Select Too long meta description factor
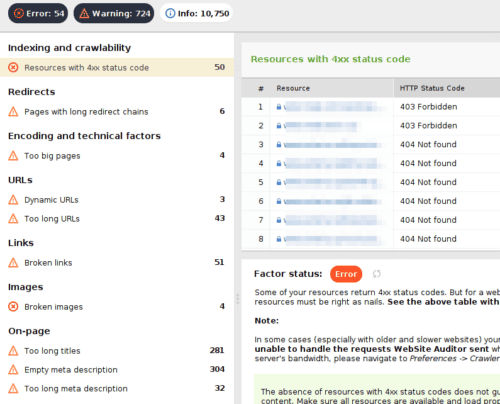The height and width of the screenshot is (404, 500). pos(117,389)
